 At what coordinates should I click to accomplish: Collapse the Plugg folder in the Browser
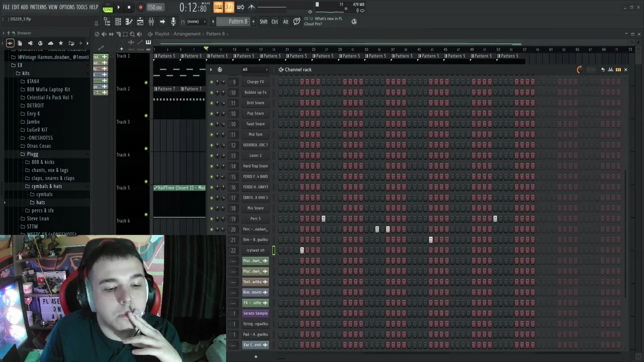click(32, 154)
